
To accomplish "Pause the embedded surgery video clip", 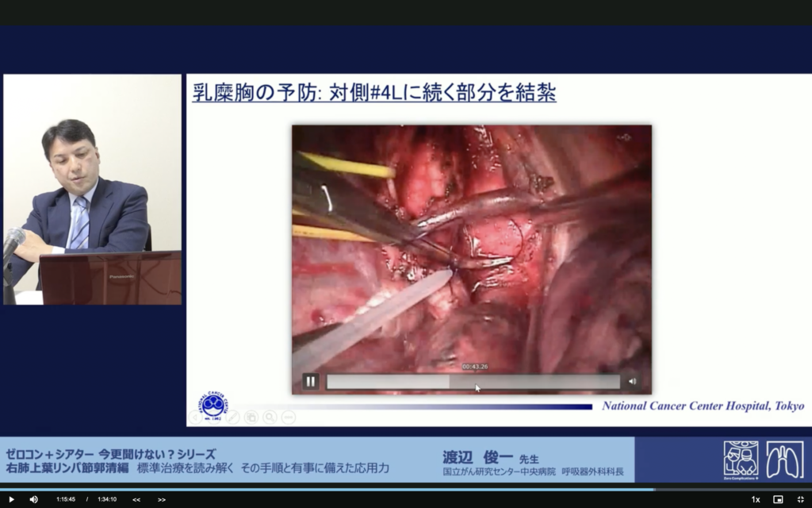I will click(311, 381).
